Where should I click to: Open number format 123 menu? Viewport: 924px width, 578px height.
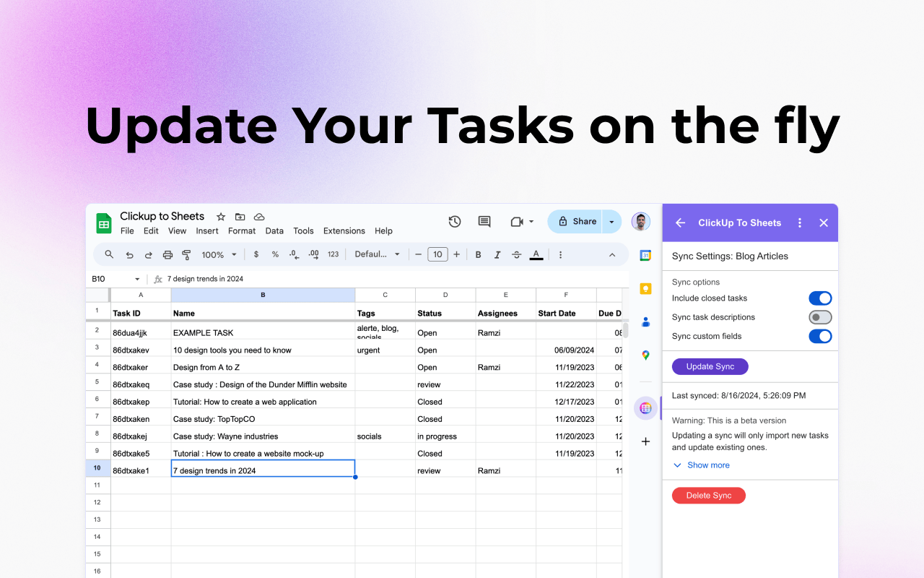(333, 254)
